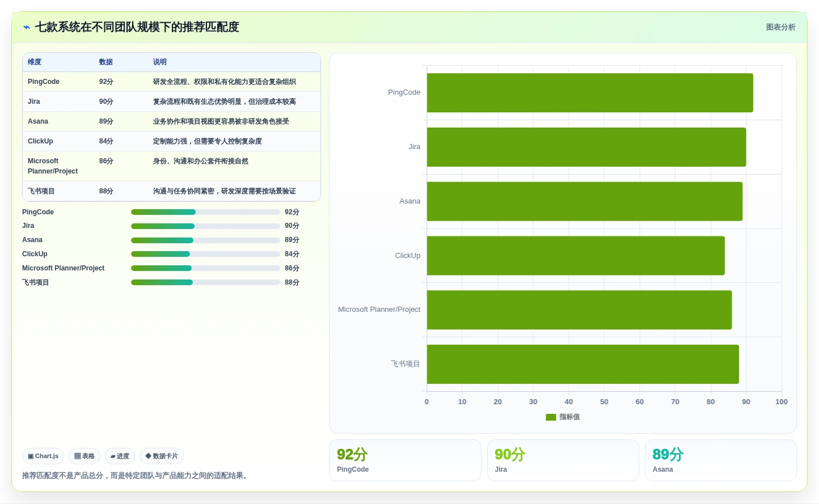Click the Asana bar in chart
This screenshot has width=819, height=504.
[x=585, y=201]
